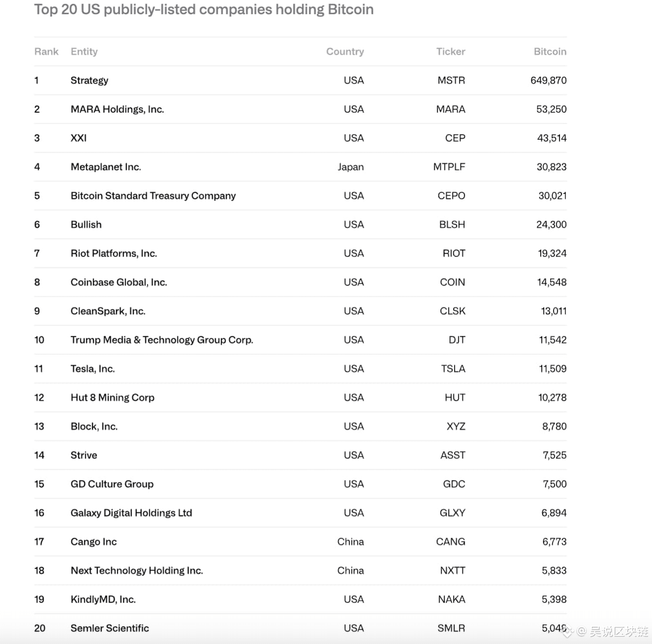Click MARA Holdings, Inc. entity name
This screenshot has width=652, height=644.
point(117,109)
